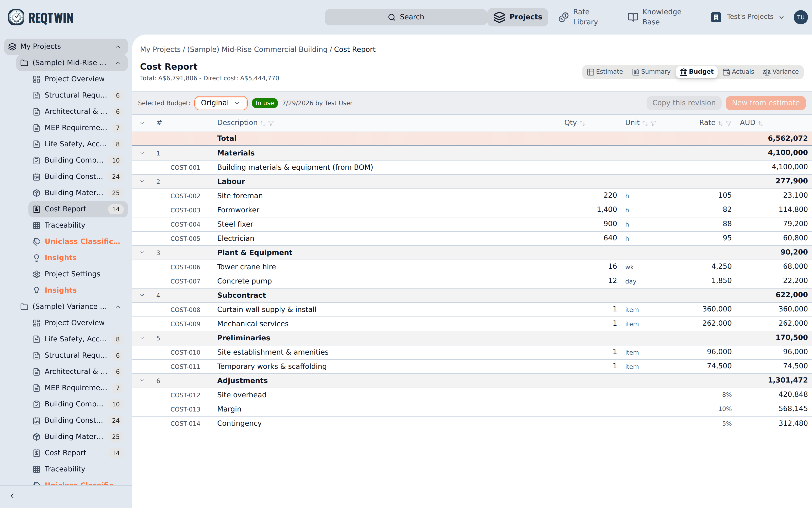Image resolution: width=812 pixels, height=508 pixels.
Task: Sort by Unit column arrows icon
Action: pos(645,123)
